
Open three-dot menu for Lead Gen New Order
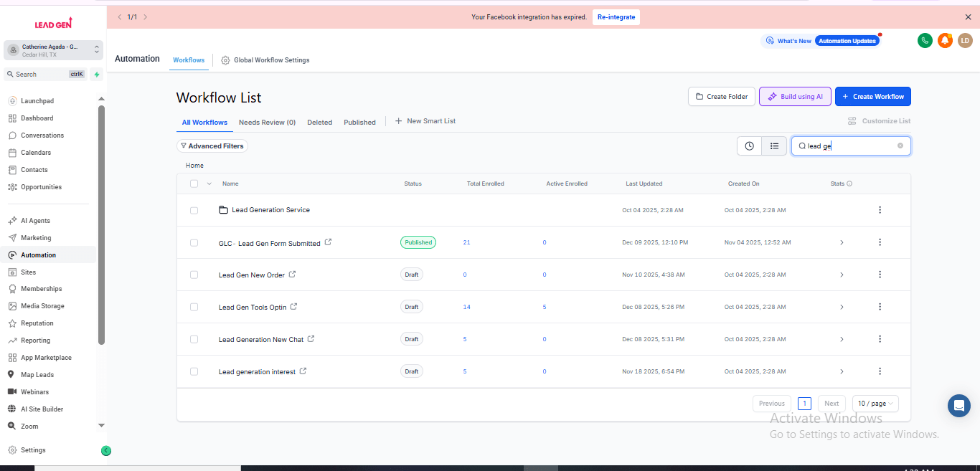880,275
